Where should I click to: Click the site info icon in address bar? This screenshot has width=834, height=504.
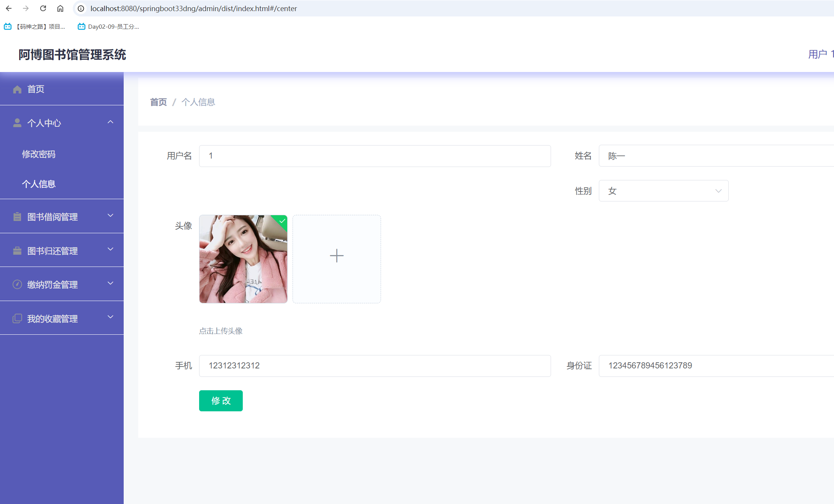pyautogui.click(x=80, y=8)
